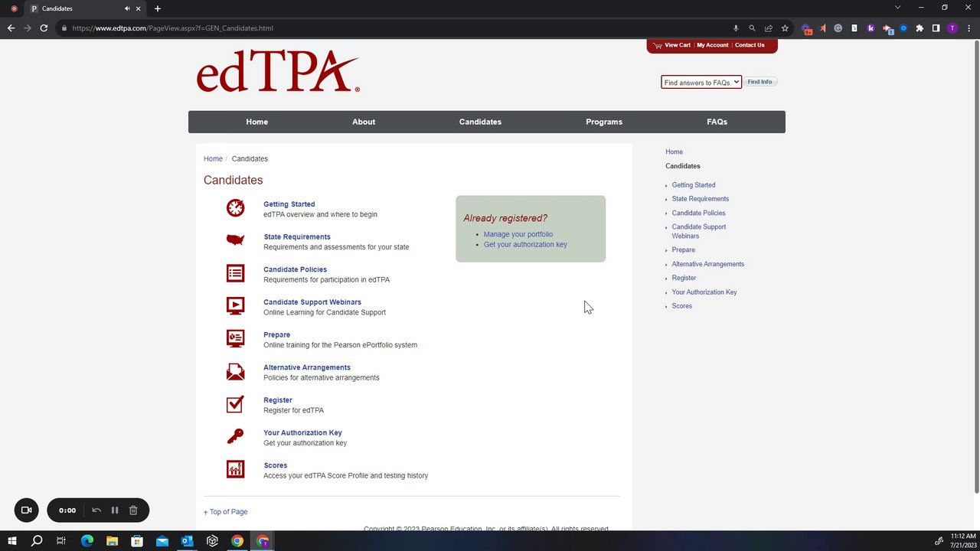This screenshot has height=551, width=980.
Task: Open the Find answers to FAQs dropdown
Action: tap(701, 82)
